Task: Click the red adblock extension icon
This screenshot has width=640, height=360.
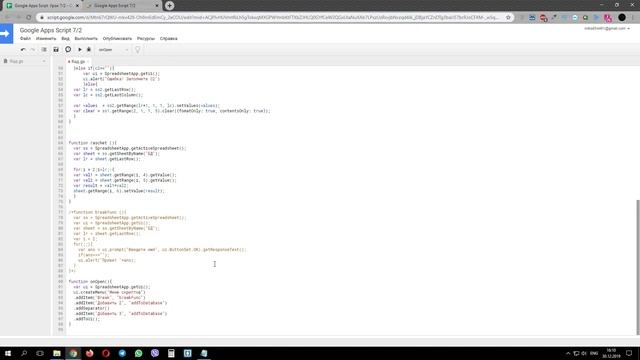Action: click(x=543, y=18)
